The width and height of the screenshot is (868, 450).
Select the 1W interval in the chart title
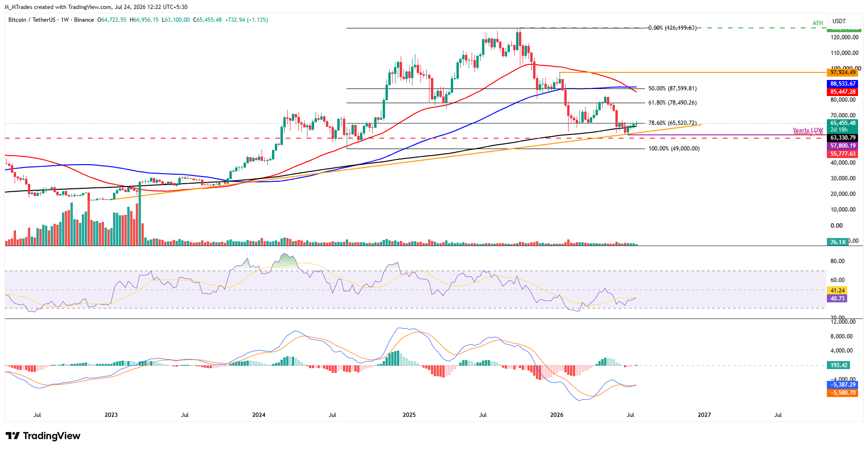(x=65, y=20)
